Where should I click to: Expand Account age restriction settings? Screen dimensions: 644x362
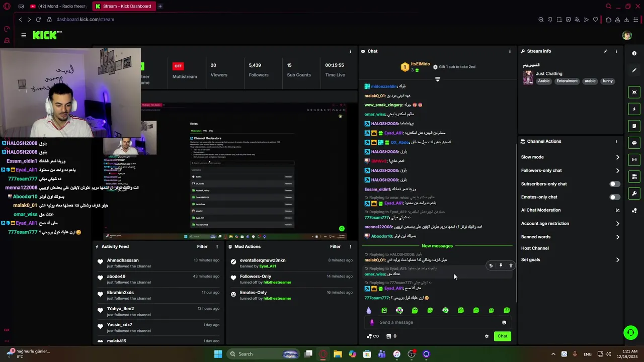(x=570, y=224)
